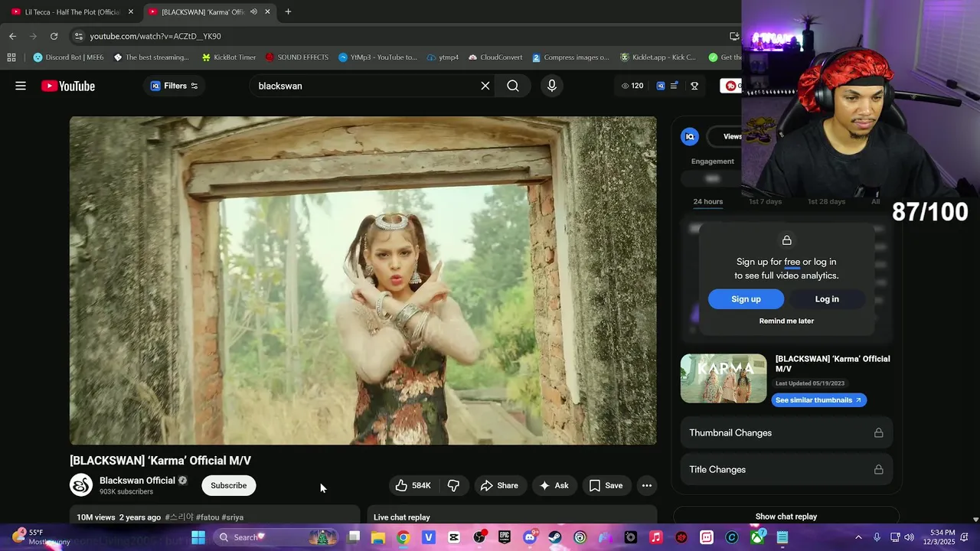Go back in browser history

[x=12, y=36]
